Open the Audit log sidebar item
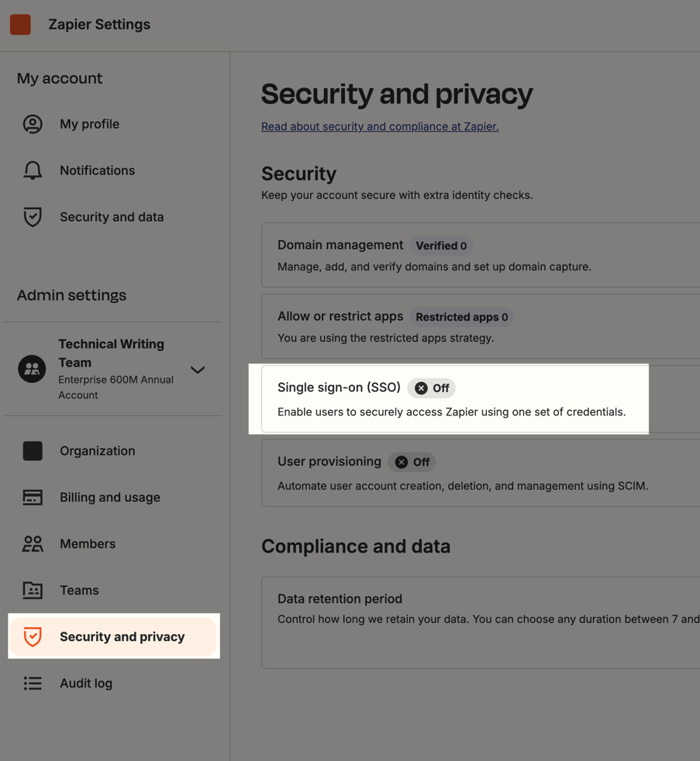The image size is (700, 761). tap(86, 684)
